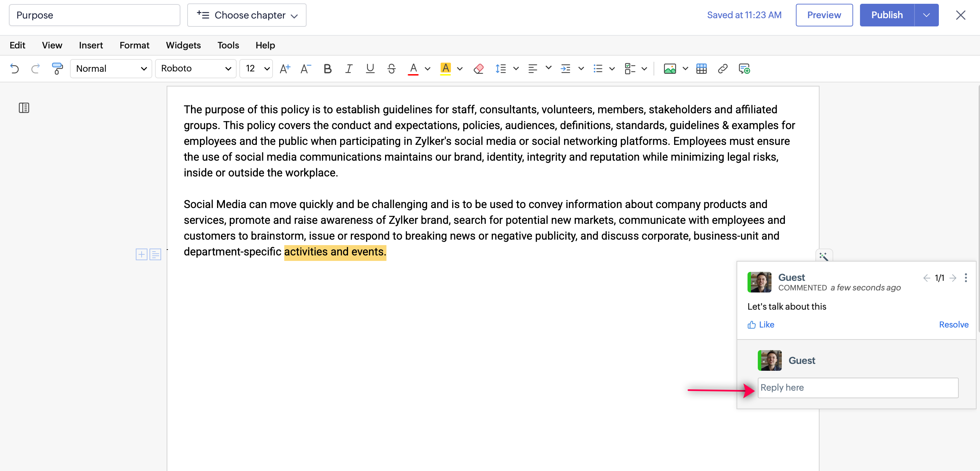Open the Normal paragraph style dropdown
The width and height of the screenshot is (980, 471).
point(111,69)
